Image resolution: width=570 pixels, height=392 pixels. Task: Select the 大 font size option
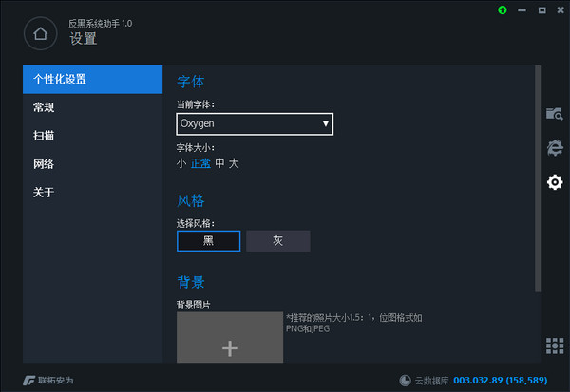tap(234, 163)
